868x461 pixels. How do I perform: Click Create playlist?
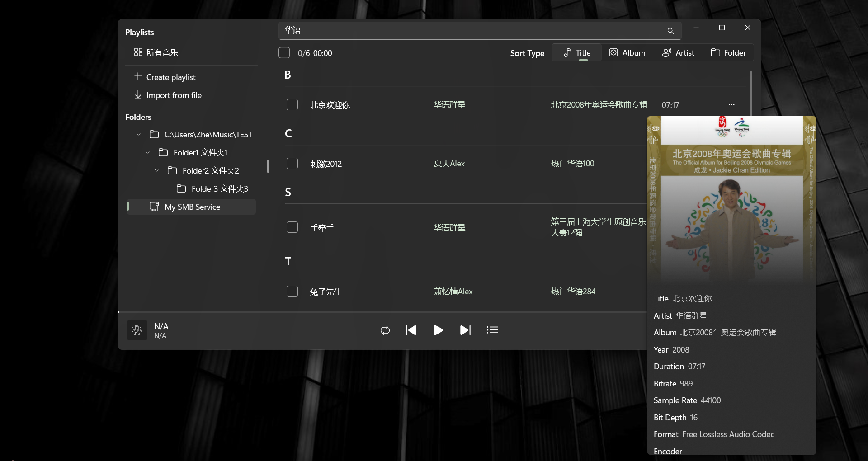pos(170,77)
